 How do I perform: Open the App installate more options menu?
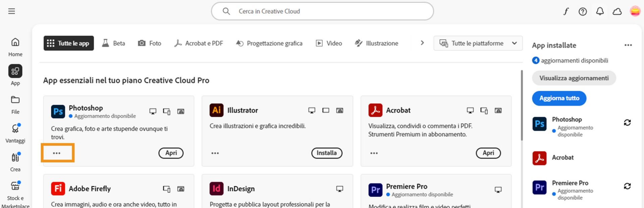(628, 45)
